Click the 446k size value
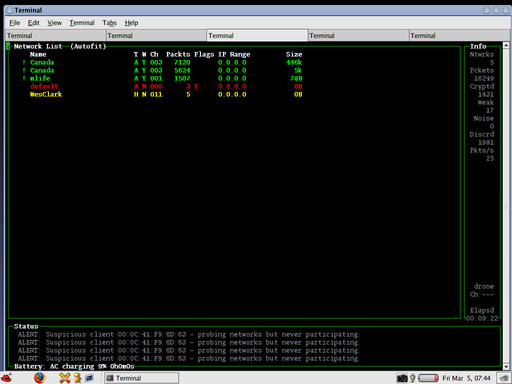The width and height of the screenshot is (512, 384). pos(294,62)
